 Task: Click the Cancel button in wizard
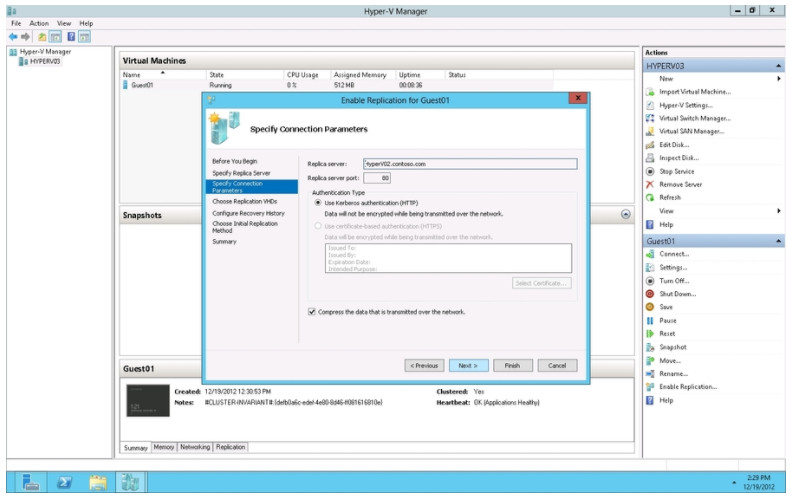pyautogui.click(x=557, y=365)
